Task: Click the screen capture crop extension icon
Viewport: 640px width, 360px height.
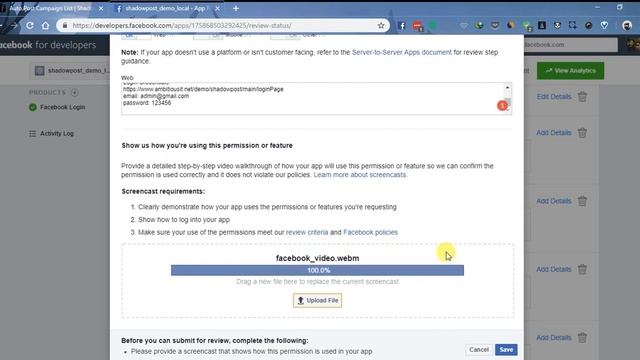Action: pos(573,25)
